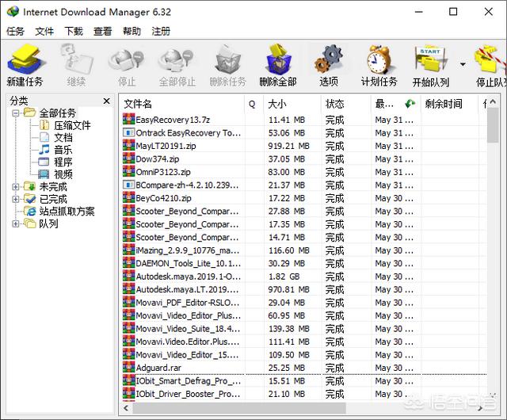Collapse the 全部任务 tree node
The width and height of the screenshot is (507, 420).
[x=15, y=113]
